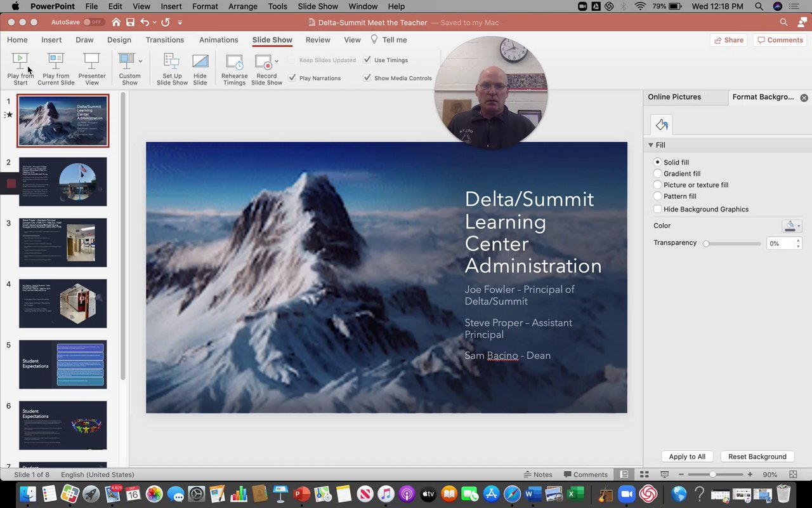This screenshot has height=508, width=812.
Task: Start the slide show from the status bar icon
Action: [664, 474]
